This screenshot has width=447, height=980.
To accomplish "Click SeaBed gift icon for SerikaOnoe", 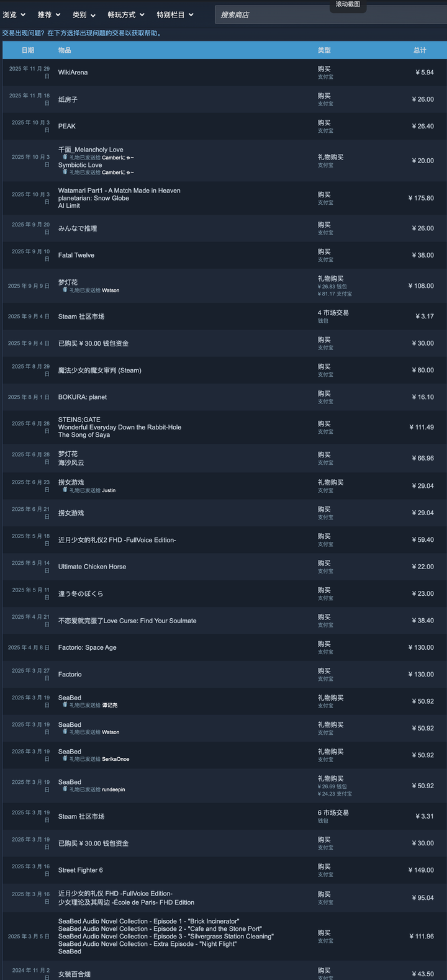I will click(x=65, y=758).
